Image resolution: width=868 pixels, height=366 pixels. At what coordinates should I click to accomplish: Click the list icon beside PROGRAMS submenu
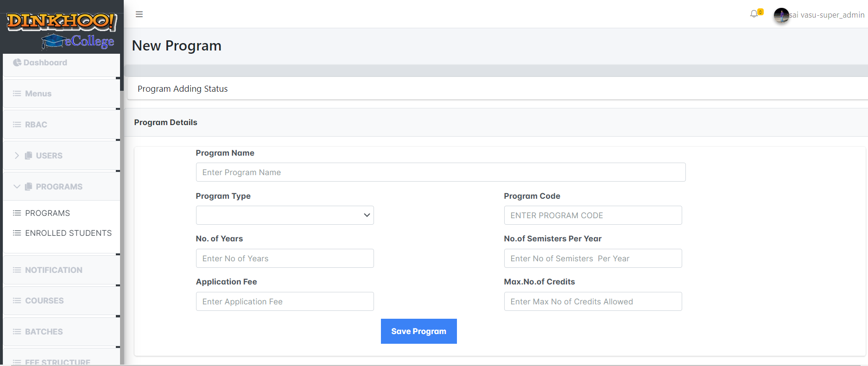[x=17, y=213]
